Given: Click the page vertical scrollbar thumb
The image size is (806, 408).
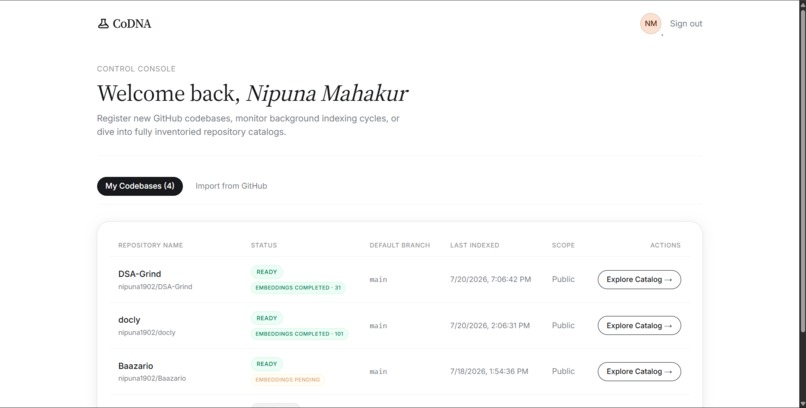Looking at the screenshot, I should tap(801, 170).
